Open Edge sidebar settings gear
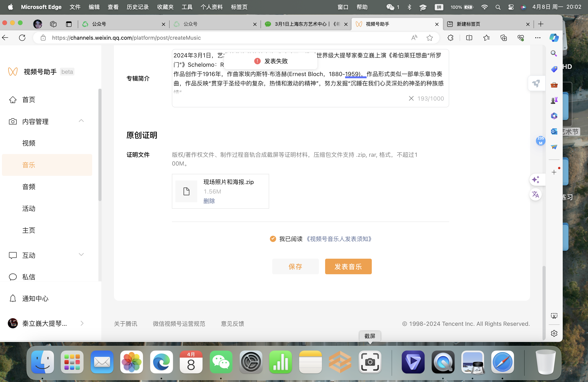This screenshot has width=588, height=382. point(554,333)
